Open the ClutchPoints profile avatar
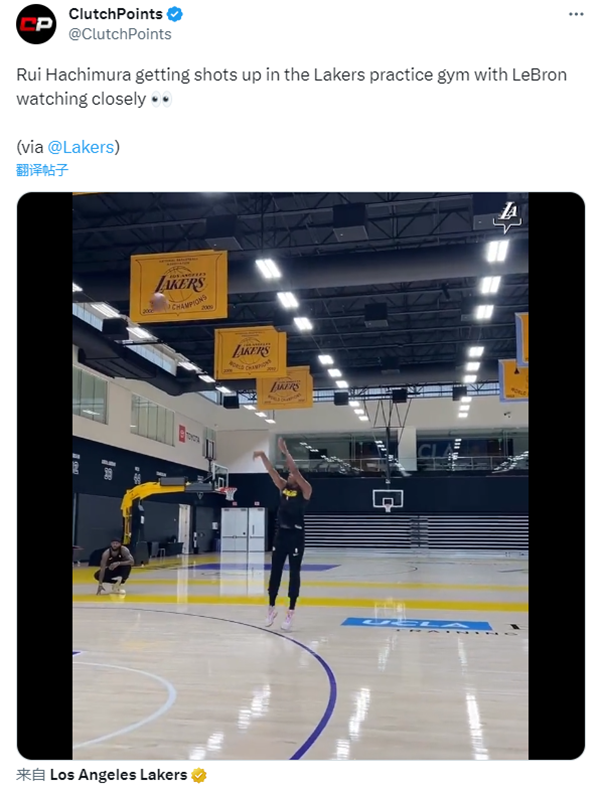This screenshot has width=600, height=791. (36, 24)
